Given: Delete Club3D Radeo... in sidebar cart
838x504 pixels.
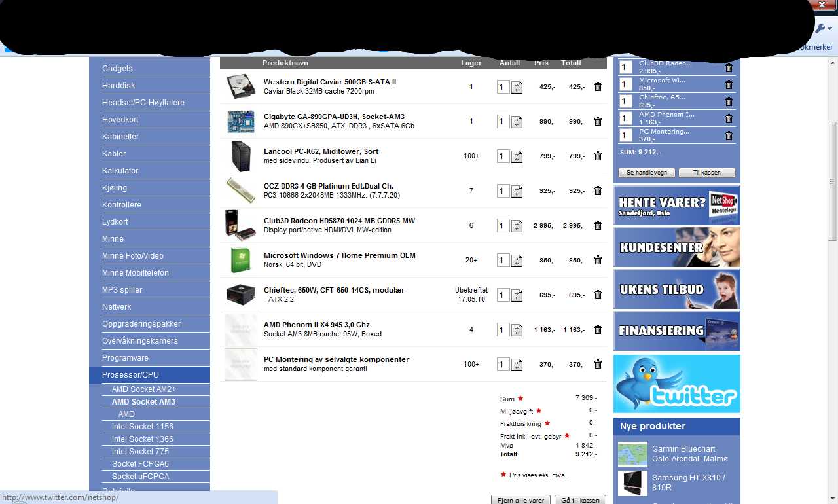Looking at the screenshot, I should (x=729, y=67).
